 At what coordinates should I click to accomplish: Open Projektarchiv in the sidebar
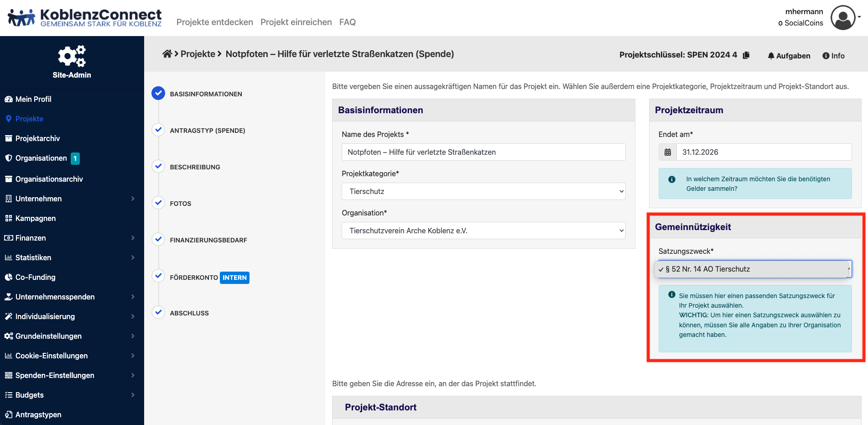click(37, 138)
